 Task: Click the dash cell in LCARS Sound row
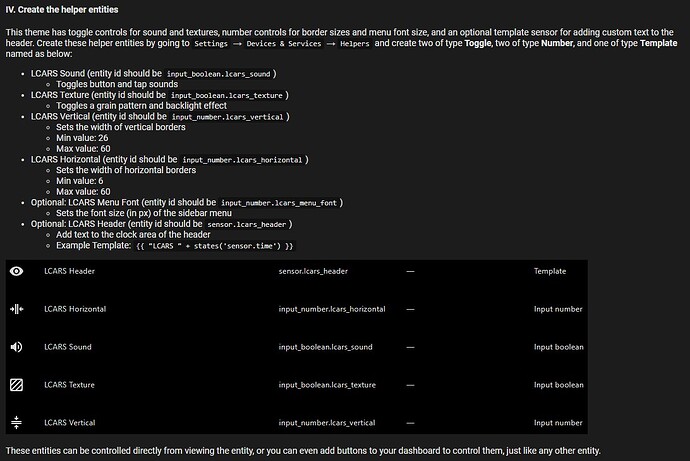[x=410, y=347]
